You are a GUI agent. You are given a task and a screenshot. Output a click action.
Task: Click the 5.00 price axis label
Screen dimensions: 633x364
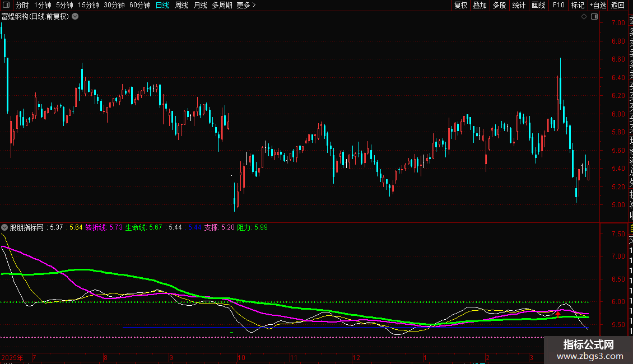[618, 204]
